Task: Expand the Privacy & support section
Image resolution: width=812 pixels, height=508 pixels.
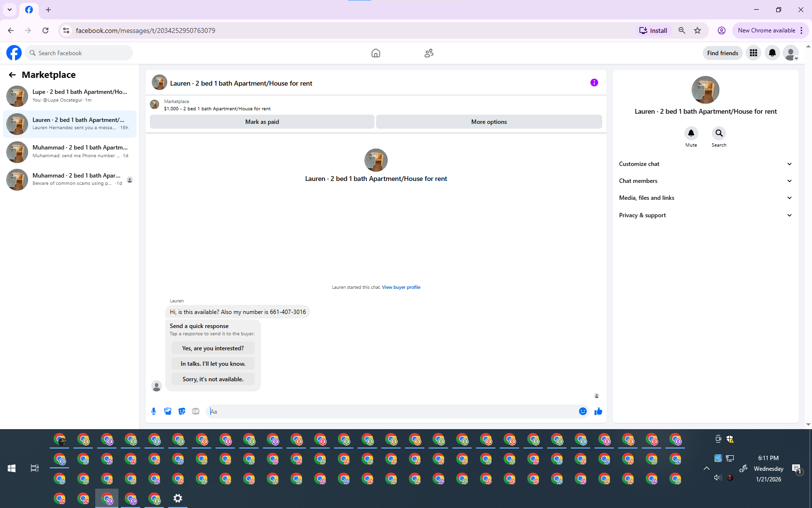Action: pyautogui.click(x=706, y=215)
